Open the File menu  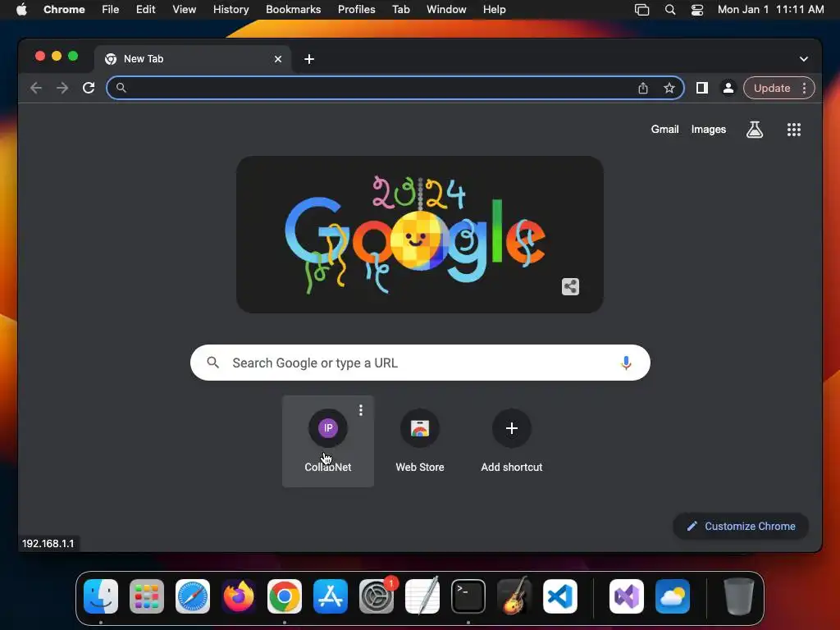click(111, 10)
